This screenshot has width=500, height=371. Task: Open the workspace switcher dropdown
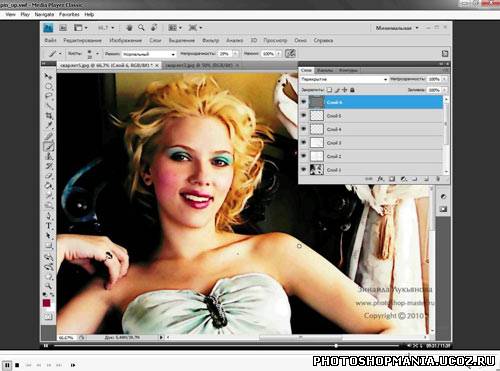click(397, 28)
